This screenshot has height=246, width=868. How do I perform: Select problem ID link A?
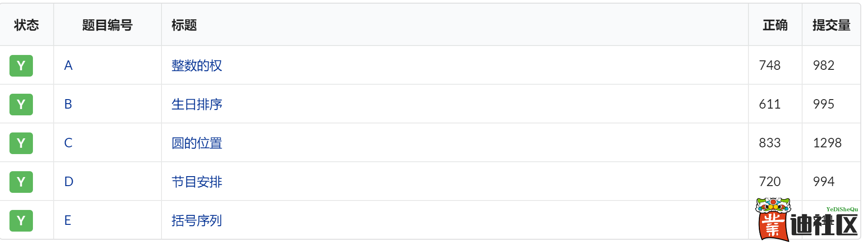(68, 66)
